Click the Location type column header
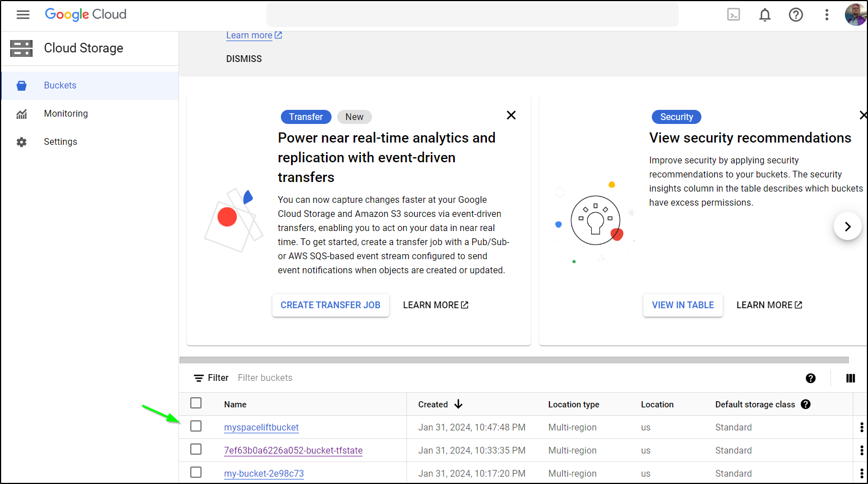Screen dimensions: 868x484 coord(574,405)
